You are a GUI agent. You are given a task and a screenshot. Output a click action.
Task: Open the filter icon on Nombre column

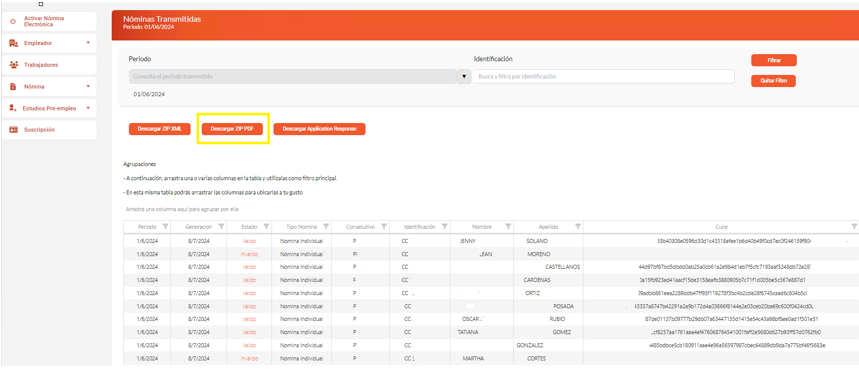[508, 226]
